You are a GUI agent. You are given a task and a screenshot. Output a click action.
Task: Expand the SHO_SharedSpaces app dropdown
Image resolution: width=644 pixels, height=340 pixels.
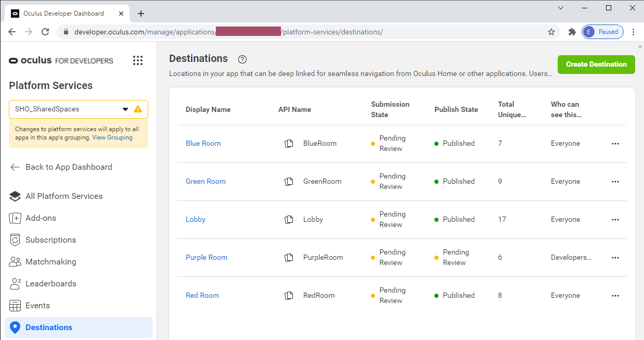[x=125, y=109]
